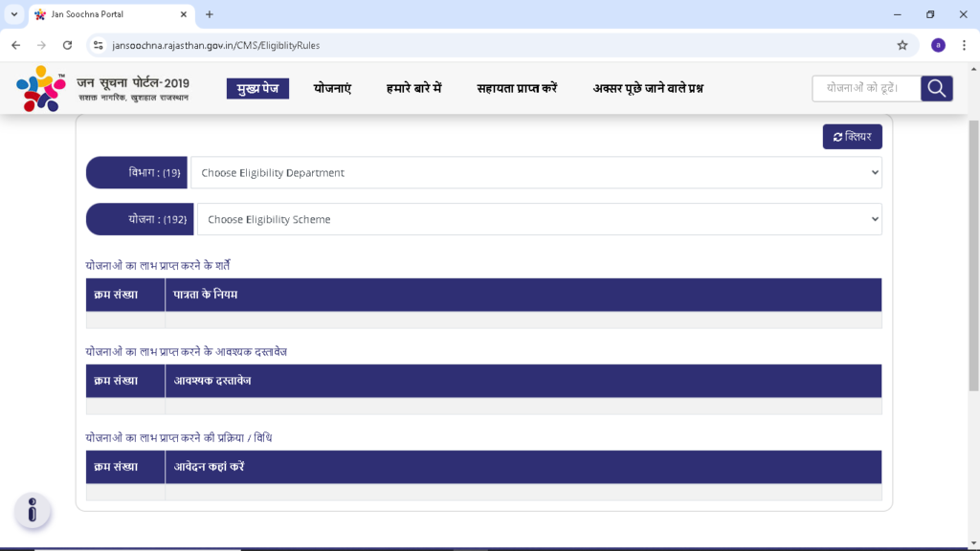Open the floating info icon
The image size is (980, 551).
(x=33, y=511)
